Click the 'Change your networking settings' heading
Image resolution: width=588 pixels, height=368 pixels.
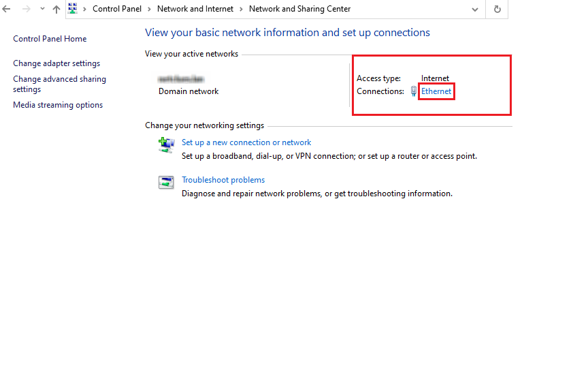point(204,125)
